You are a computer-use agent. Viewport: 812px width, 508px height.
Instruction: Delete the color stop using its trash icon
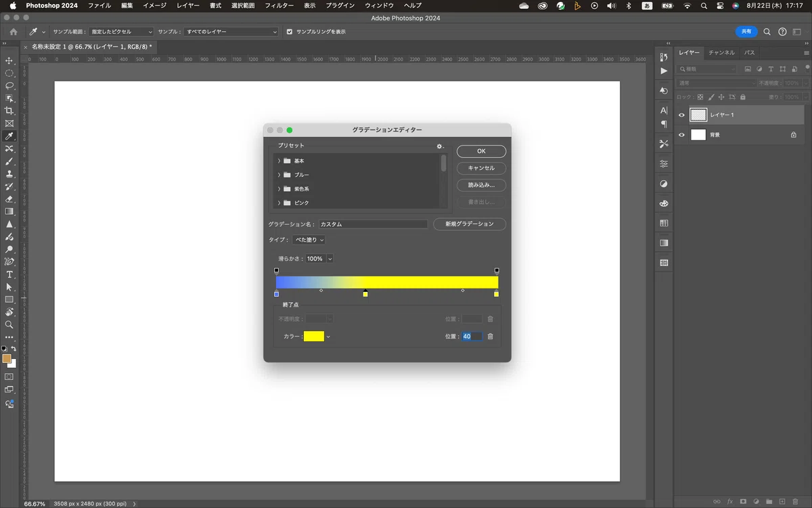point(491,336)
